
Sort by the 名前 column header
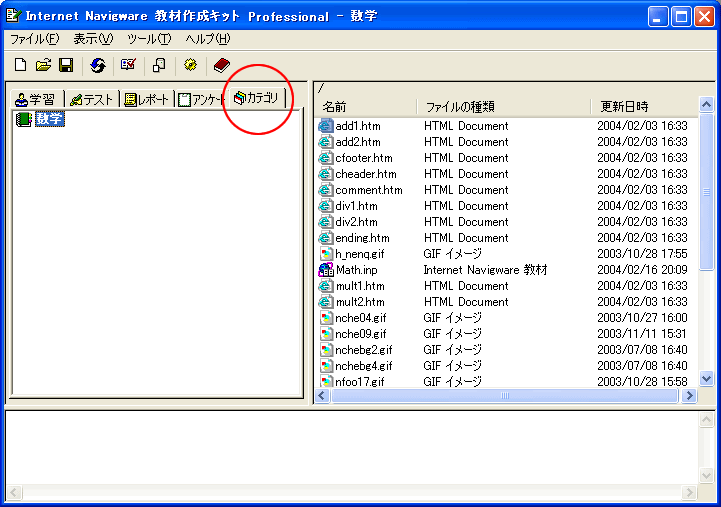(366, 107)
